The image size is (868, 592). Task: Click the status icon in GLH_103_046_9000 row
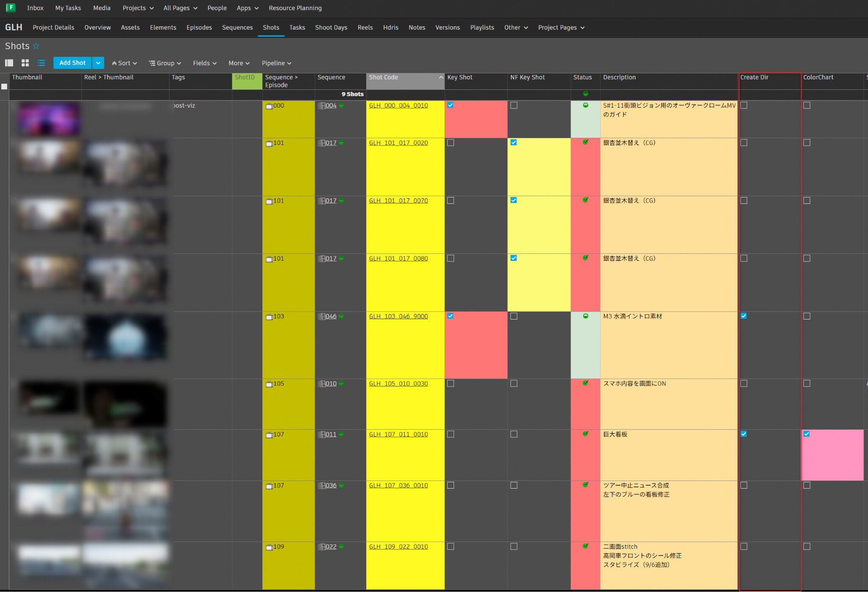585,316
